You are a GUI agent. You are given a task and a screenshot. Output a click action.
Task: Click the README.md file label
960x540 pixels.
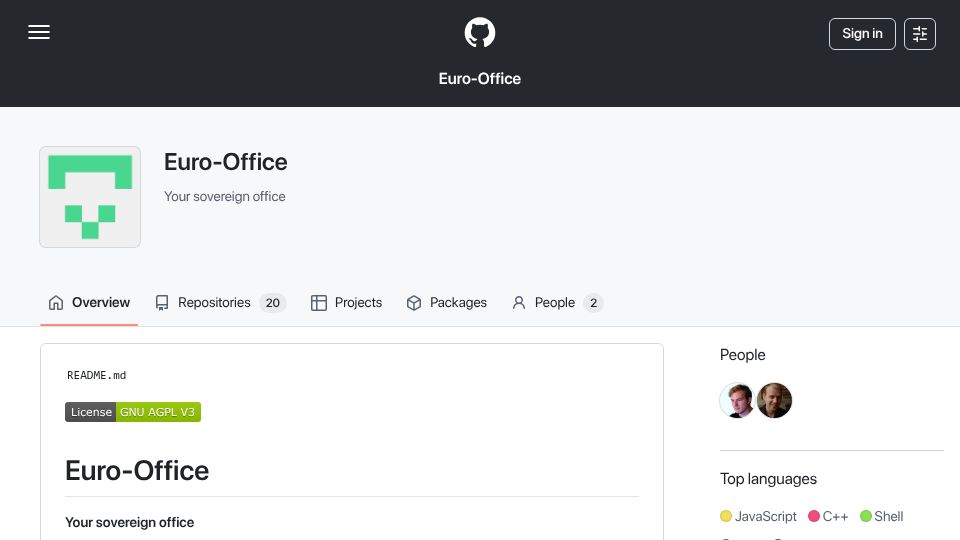[97, 375]
